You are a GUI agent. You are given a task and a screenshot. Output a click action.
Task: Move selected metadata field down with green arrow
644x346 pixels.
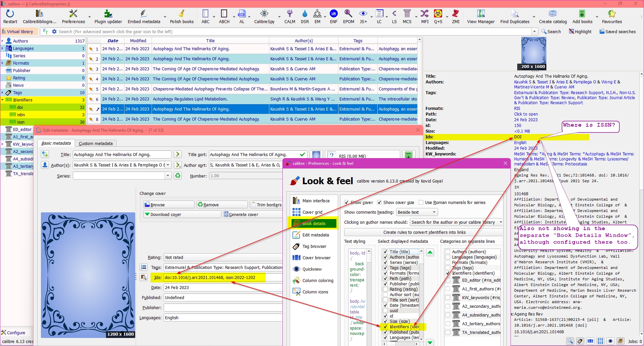(430, 342)
